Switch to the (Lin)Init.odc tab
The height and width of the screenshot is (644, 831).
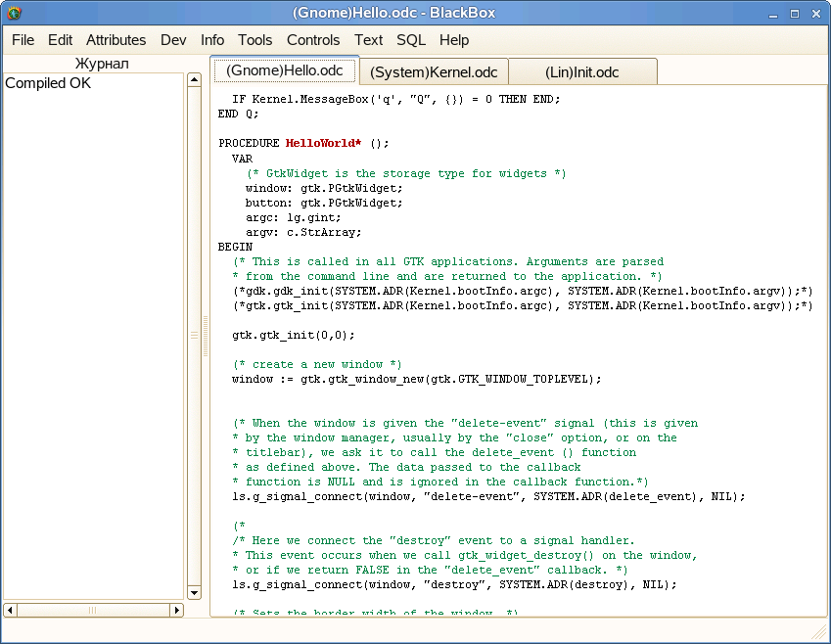pyautogui.click(x=582, y=72)
